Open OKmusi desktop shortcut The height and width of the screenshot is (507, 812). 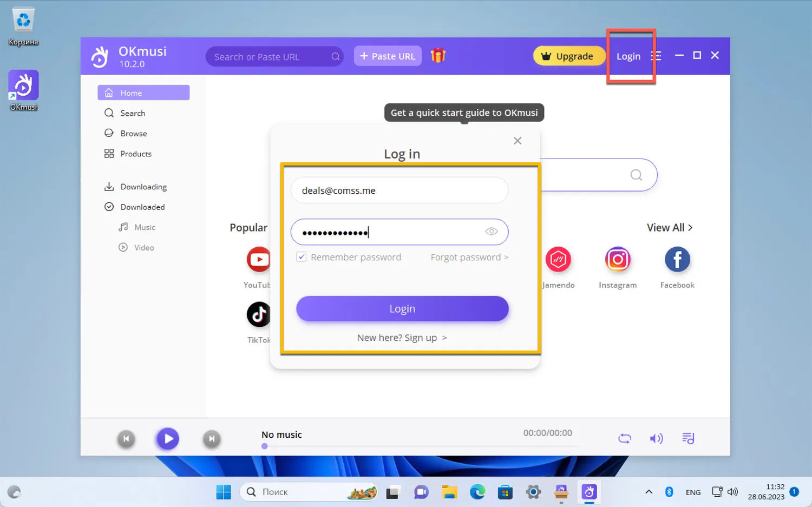pos(23,90)
